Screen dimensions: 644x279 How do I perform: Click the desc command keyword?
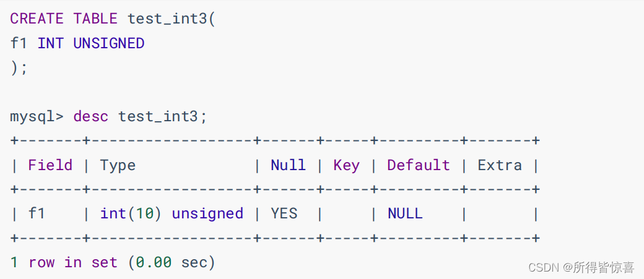pyautogui.click(x=90, y=116)
